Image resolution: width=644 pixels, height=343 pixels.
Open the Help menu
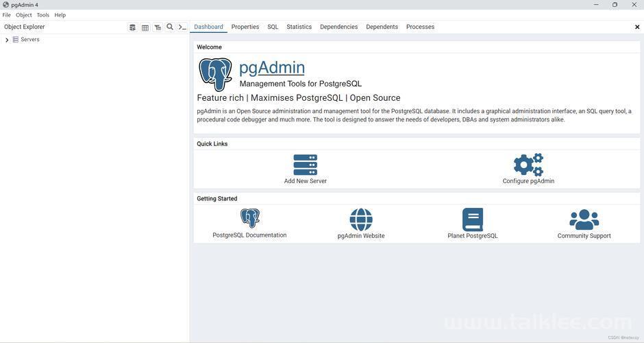click(60, 15)
